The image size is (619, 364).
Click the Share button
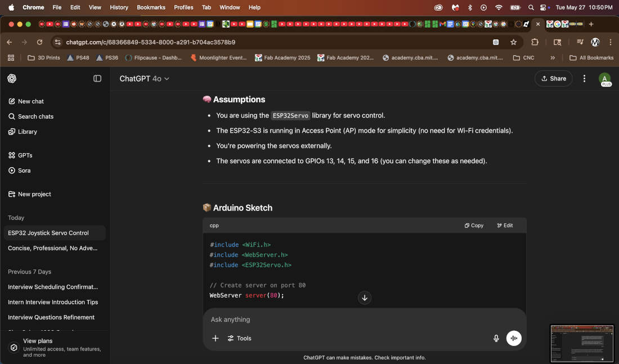(x=554, y=79)
